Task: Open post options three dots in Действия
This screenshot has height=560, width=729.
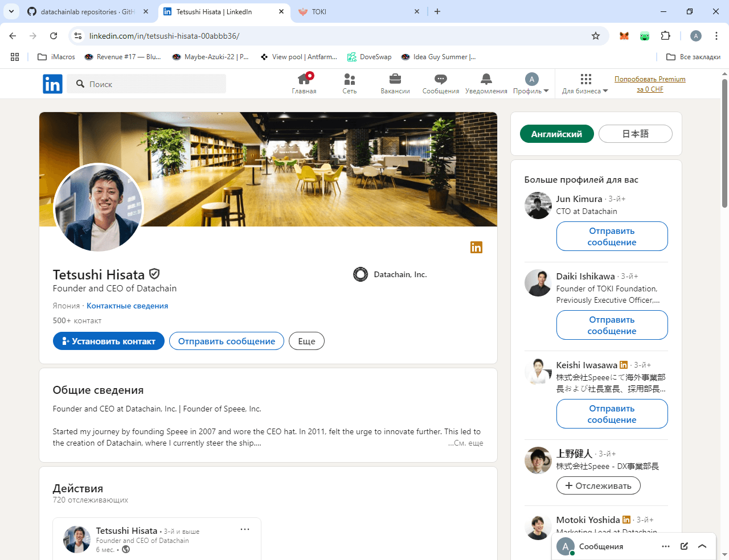Action: tap(245, 529)
